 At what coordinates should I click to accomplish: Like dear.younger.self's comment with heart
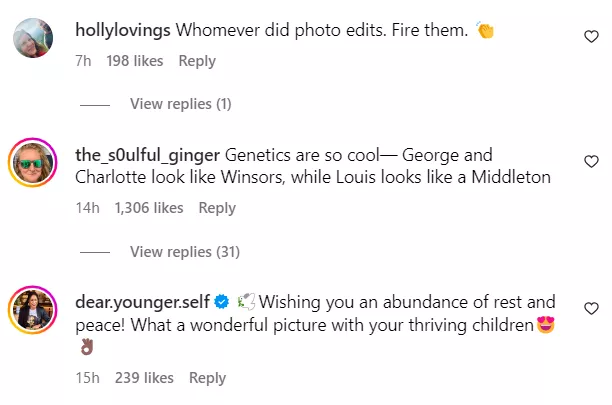(x=590, y=308)
